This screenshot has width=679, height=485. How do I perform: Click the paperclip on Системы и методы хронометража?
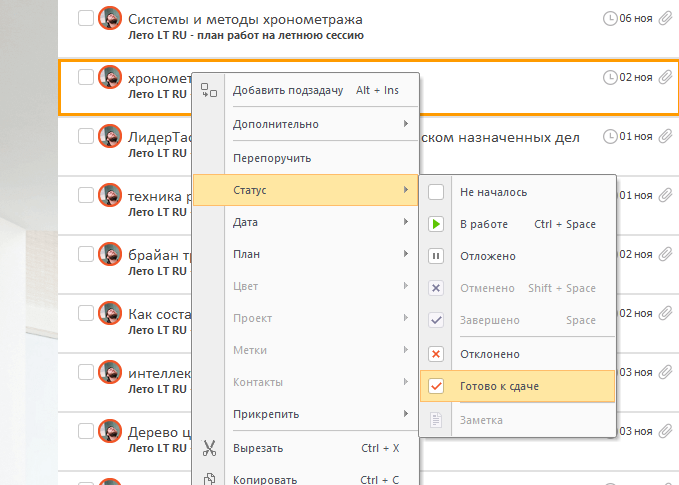[665, 18]
